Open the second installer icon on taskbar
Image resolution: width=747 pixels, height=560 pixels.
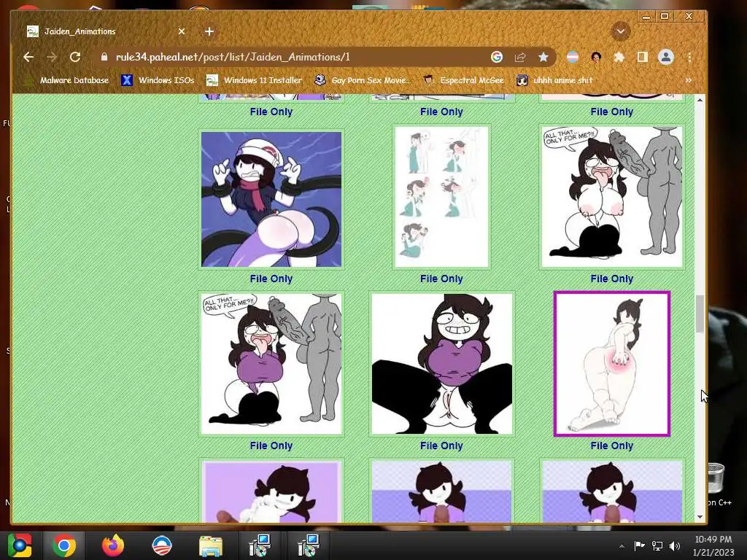click(309, 545)
